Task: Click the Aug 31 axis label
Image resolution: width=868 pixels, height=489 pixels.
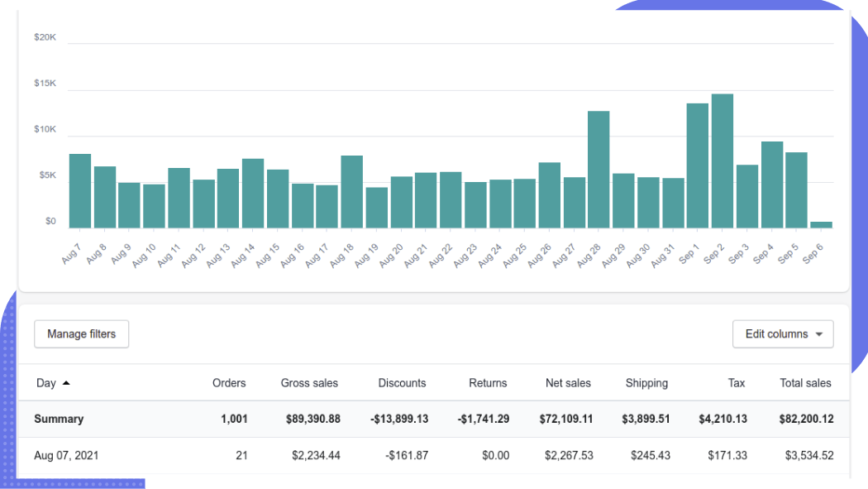Action: pyautogui.click(x=664, y=256)
